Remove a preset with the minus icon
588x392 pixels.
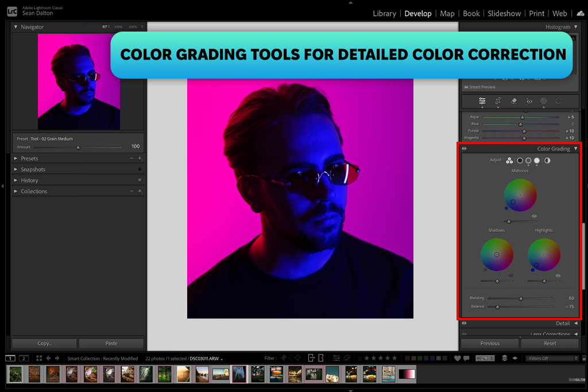[x=131, y=158]
